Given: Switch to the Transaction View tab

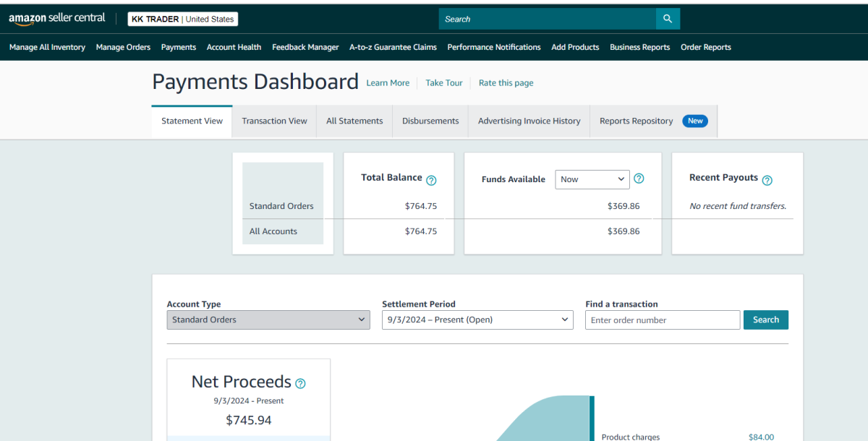Looking at the screenshot, I should coord(274,121).
